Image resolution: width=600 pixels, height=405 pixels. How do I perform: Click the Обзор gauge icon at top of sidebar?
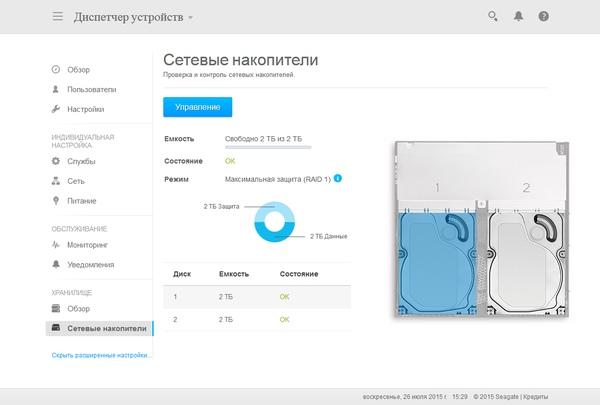[x=56, y=69]
